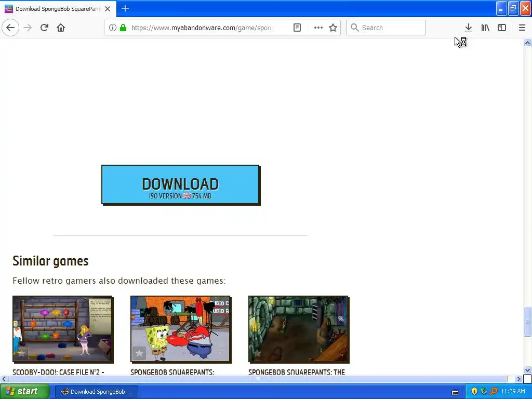
Task: Open the Windows Start menu
Action: tap(25, 392)
